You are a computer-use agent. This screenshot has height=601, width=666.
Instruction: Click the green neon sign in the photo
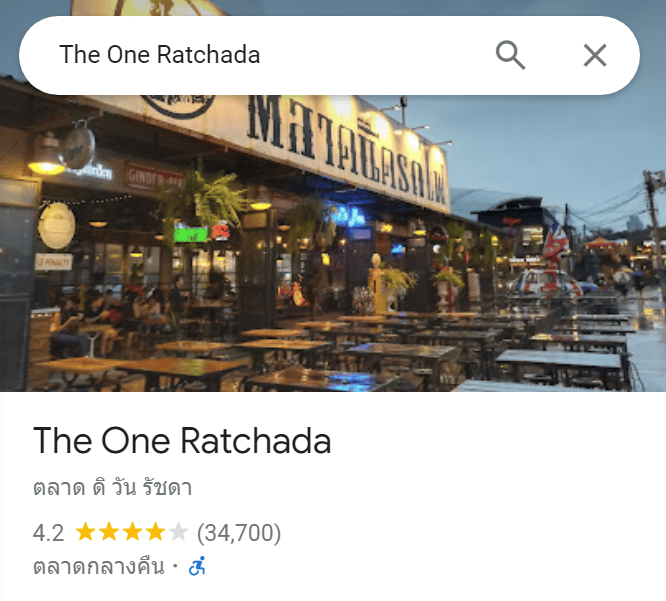click(191, 234)
